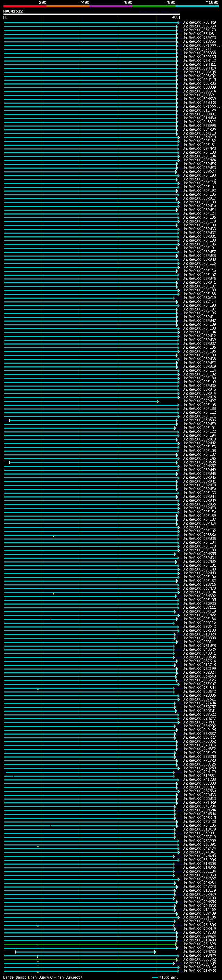Open hit UniRef100_Q7XTK1
222x980 pixels.
(199, 49)
